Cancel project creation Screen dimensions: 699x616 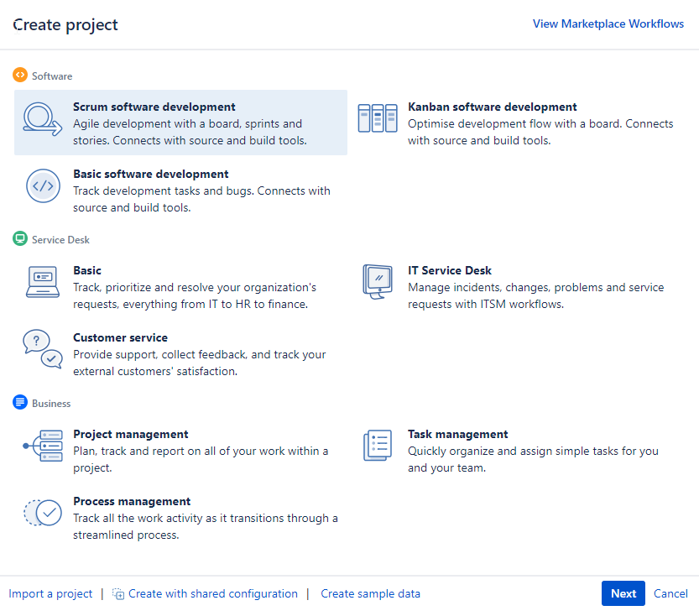pos(670,593)
